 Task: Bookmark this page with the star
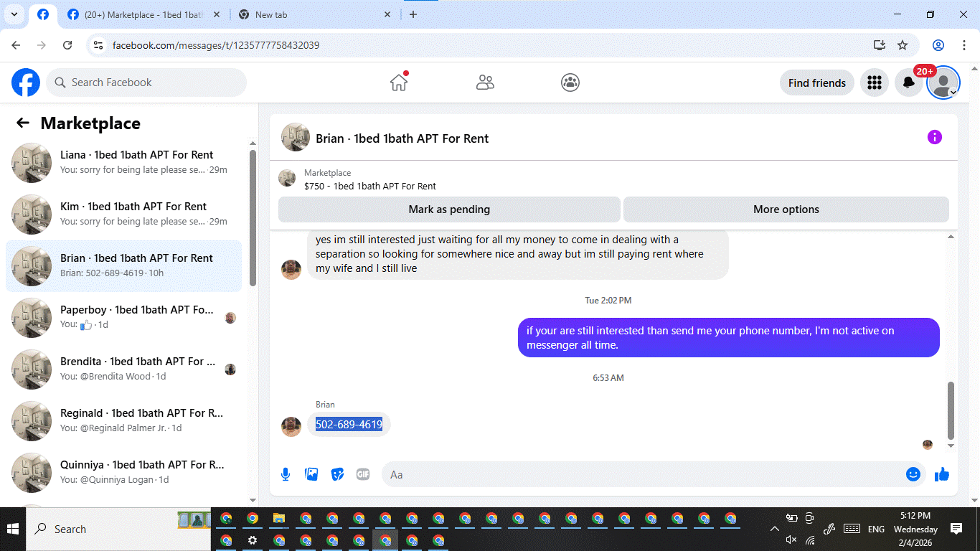click(x=903, y=45)
